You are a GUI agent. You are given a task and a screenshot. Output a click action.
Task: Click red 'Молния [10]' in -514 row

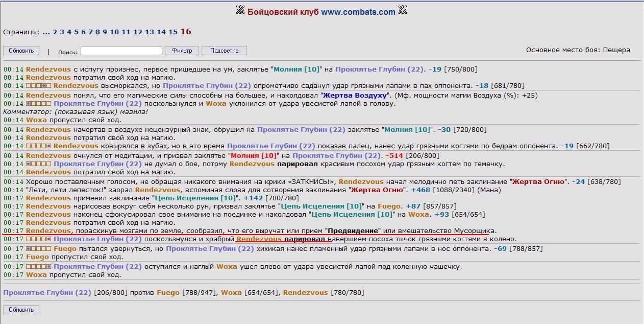254,156
